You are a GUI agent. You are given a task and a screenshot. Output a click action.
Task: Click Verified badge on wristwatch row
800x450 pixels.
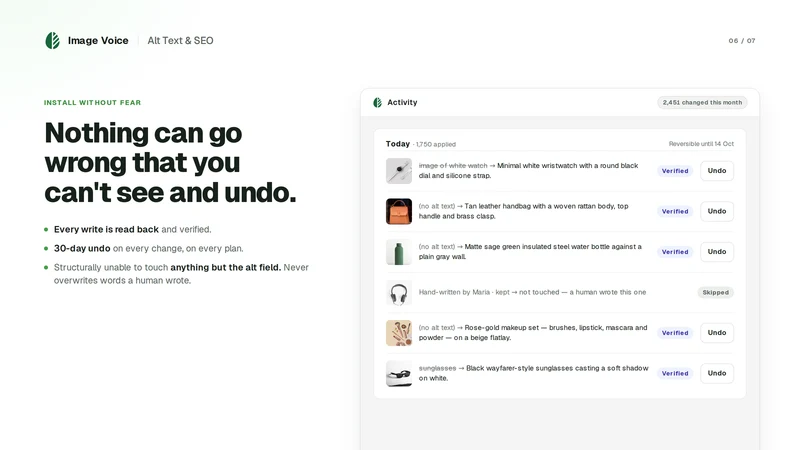[675, 171]
